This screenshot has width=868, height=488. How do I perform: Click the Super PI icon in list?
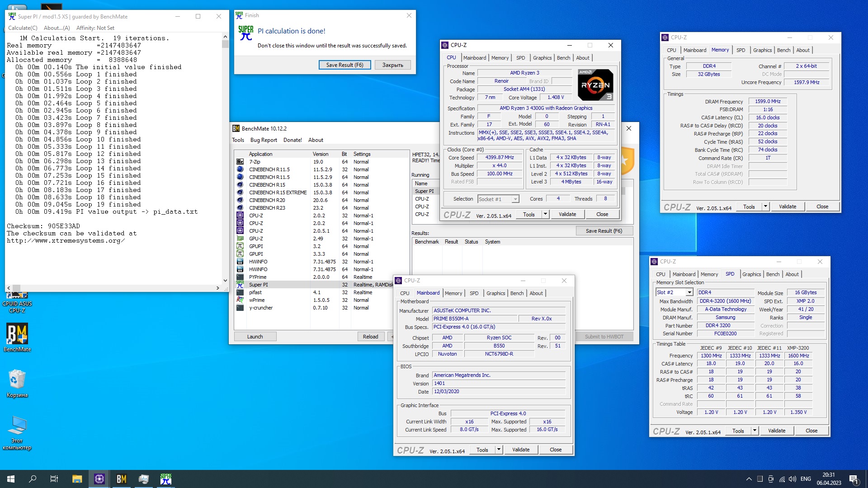pyautogui.click(x=240, y=285)
